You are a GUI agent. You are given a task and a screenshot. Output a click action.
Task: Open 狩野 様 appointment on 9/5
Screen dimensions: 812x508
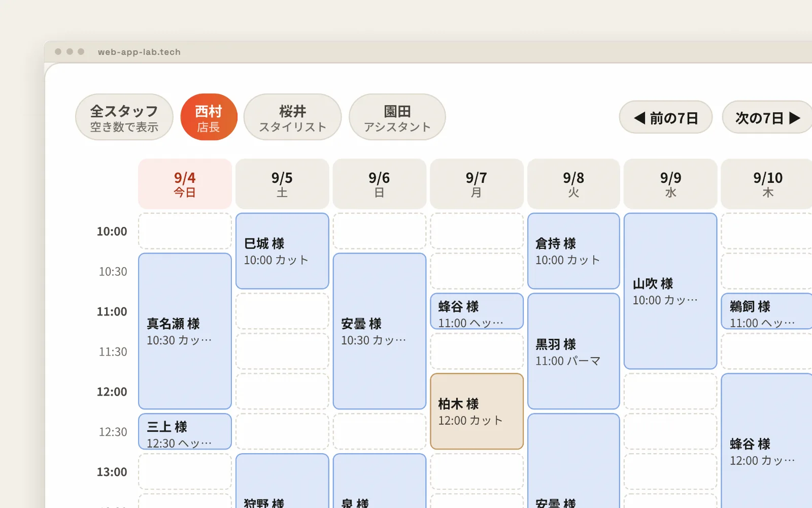[282, 481]
